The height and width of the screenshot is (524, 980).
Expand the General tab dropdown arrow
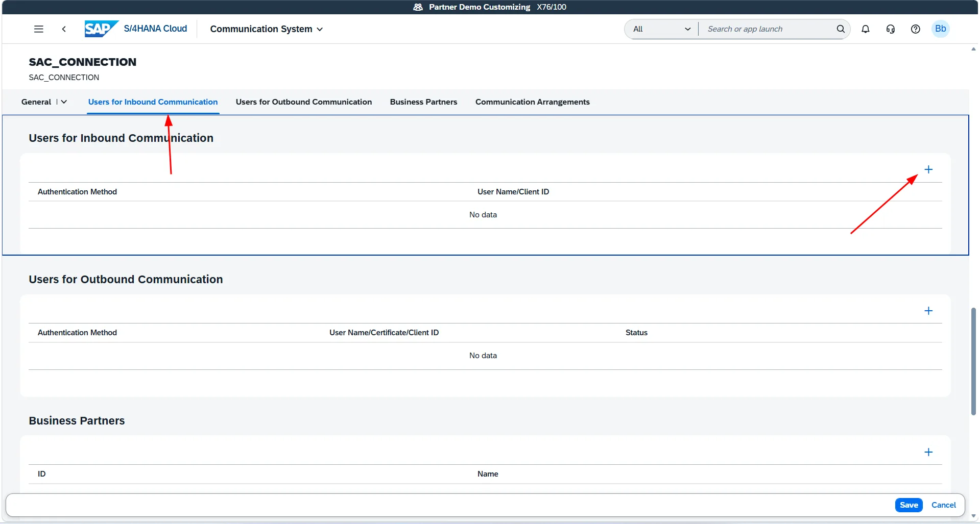click(x=64, y=102)
